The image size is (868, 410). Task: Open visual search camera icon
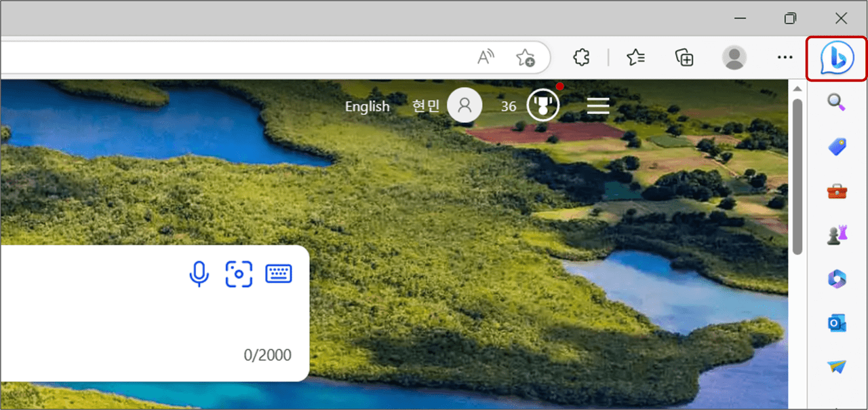click(x=239, y=274)
